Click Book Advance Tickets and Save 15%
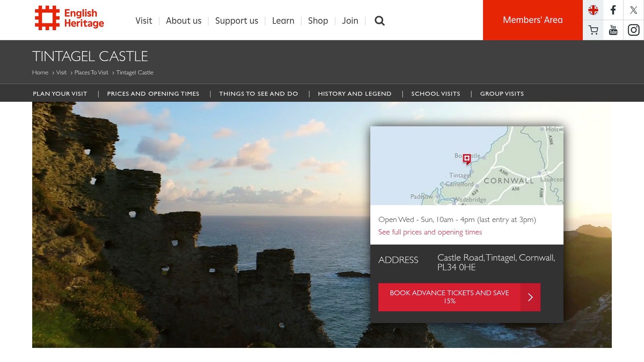The height and width of the screenshot is (362, 644). [x=449, y=297]
